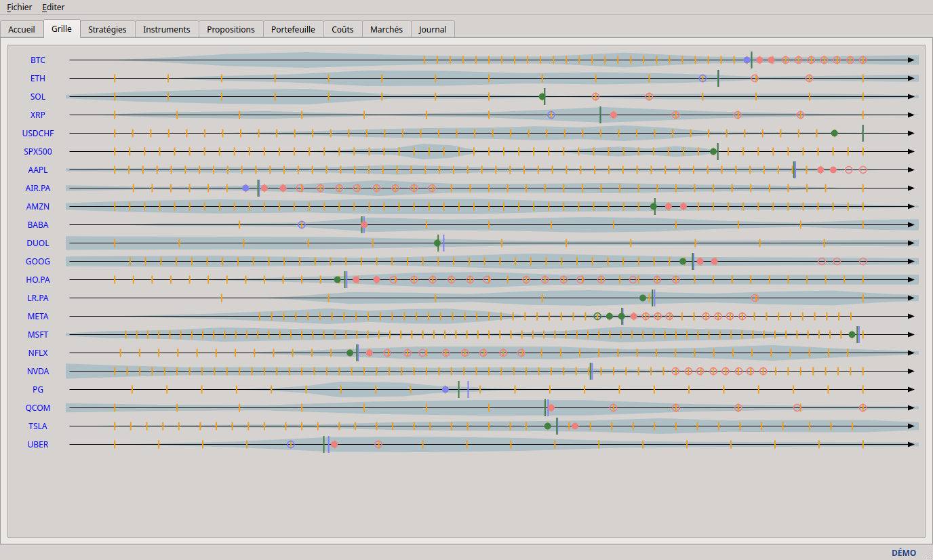The height and width of the screenshot is (560, 933).
Task: Click the green dot on SPX500 row
Action: (x=713, y=151)
